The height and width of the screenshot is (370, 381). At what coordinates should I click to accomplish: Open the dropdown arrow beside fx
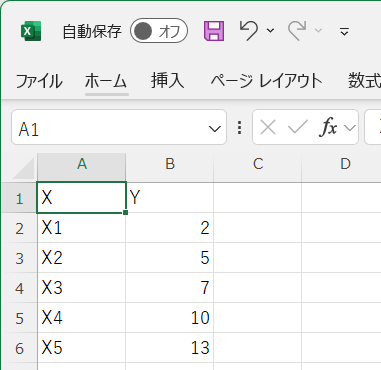[350, 128]
